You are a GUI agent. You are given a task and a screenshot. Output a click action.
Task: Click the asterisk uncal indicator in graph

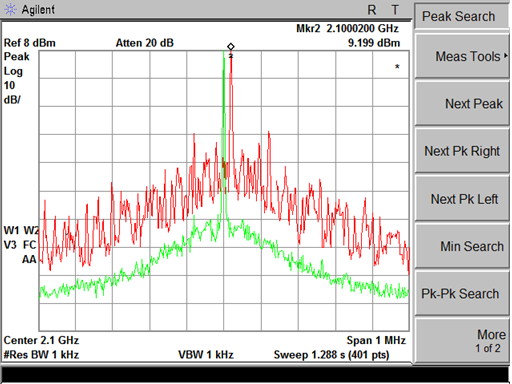[397, 67]
